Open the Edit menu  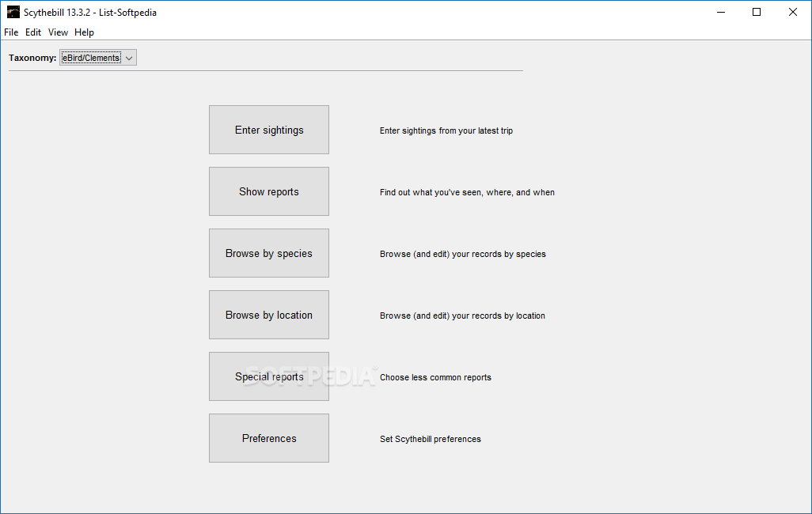33,32
